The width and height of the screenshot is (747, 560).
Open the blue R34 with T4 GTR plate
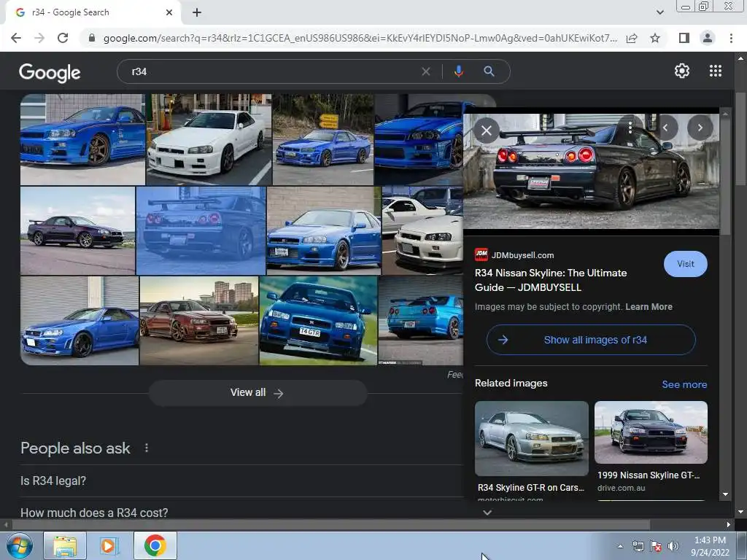(x=318, y=321)
